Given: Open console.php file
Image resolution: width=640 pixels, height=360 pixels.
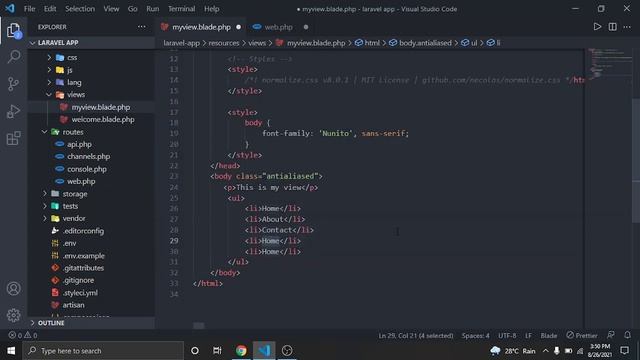Looking at the screenshot, I should tap(91, 169).
